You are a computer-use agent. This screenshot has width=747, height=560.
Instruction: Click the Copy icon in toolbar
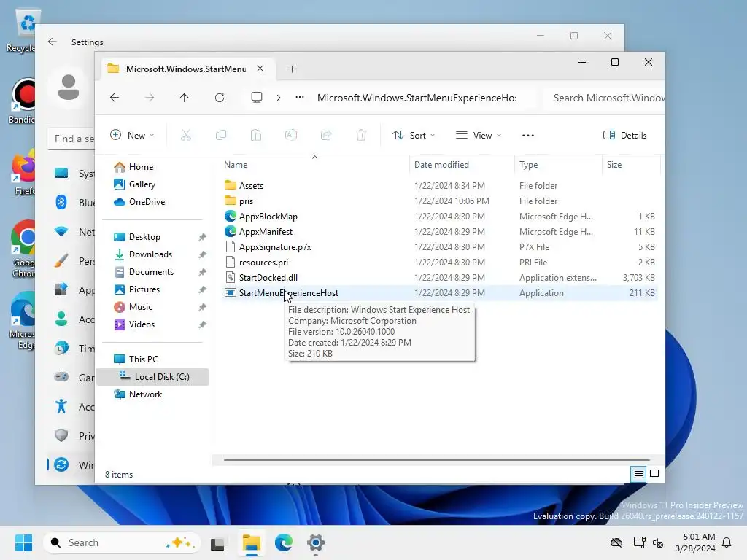(221, 135)
